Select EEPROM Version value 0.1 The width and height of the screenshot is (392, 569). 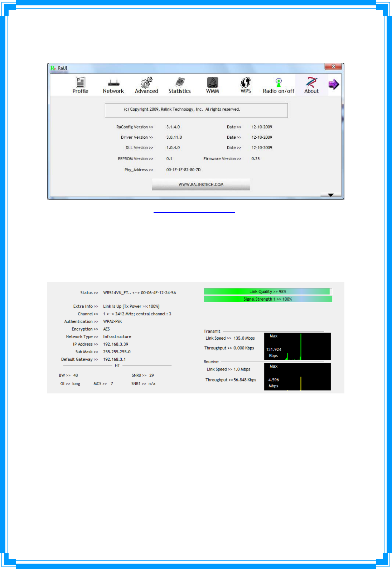[169, 159]
